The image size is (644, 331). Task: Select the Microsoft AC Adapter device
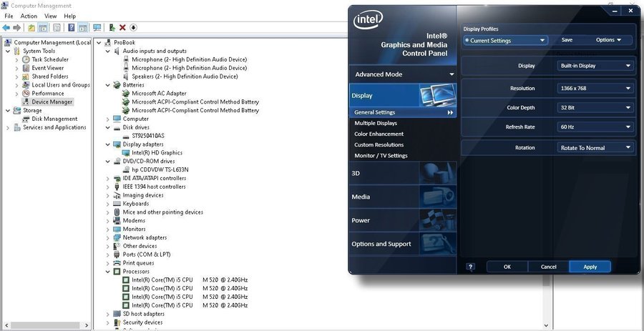point(159,93)
